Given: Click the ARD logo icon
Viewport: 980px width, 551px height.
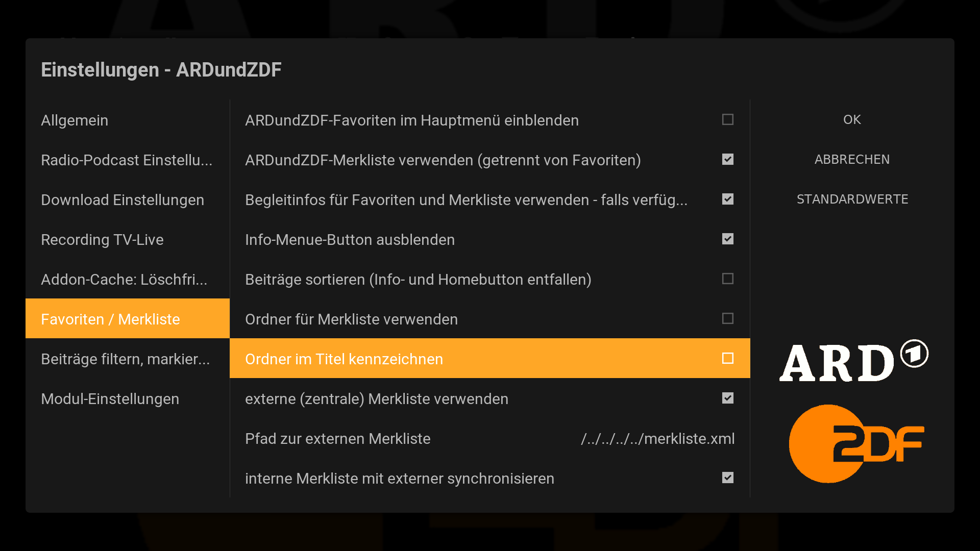Looking at the screenshot, I should coord(853,361).
